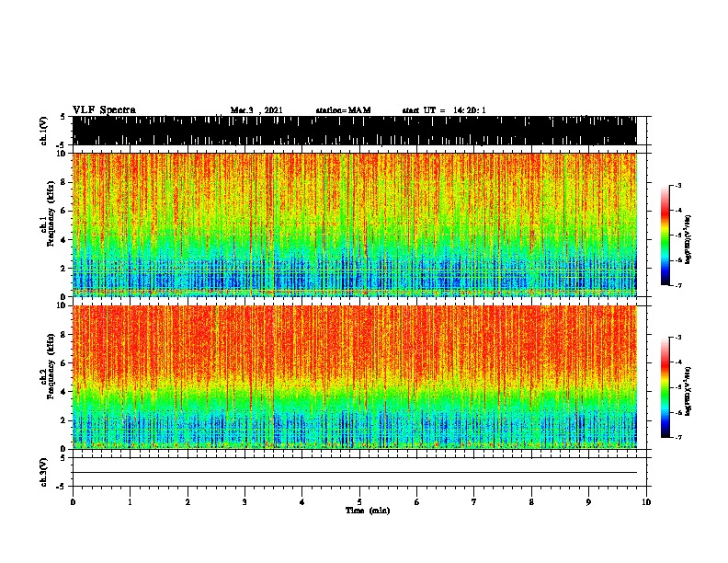Screen dimensions: 728x563
Task: Click the date text "Mar.3 , 2021"
Action: click(x=256, y=110)
